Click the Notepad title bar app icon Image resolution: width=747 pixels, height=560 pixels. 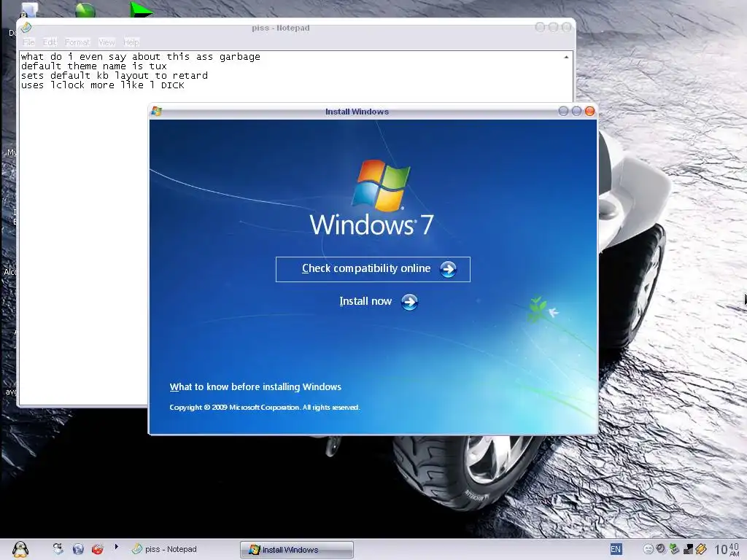tap(26, 28)
